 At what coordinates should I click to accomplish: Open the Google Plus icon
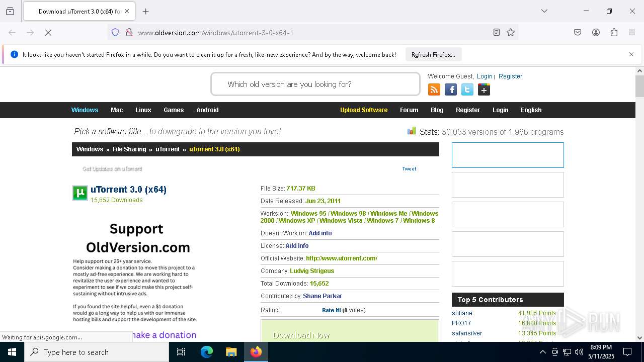point(484,90)
